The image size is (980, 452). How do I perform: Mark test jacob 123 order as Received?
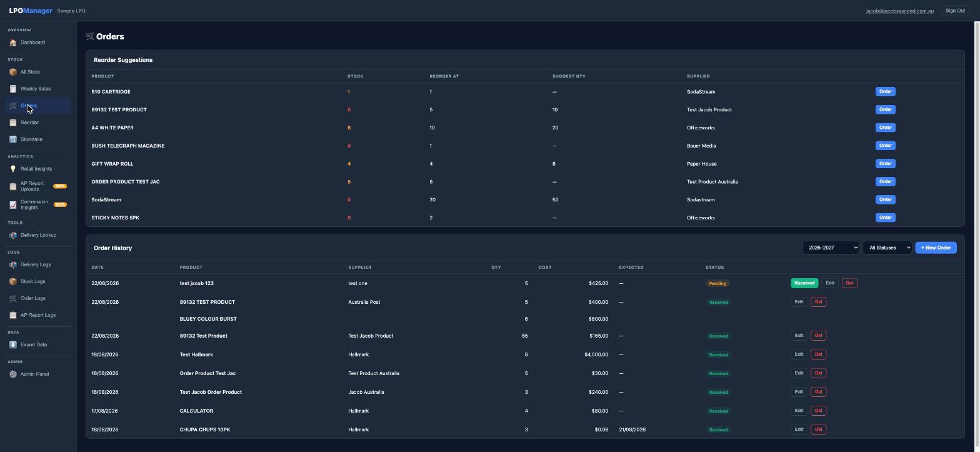(x=804, y=283)
